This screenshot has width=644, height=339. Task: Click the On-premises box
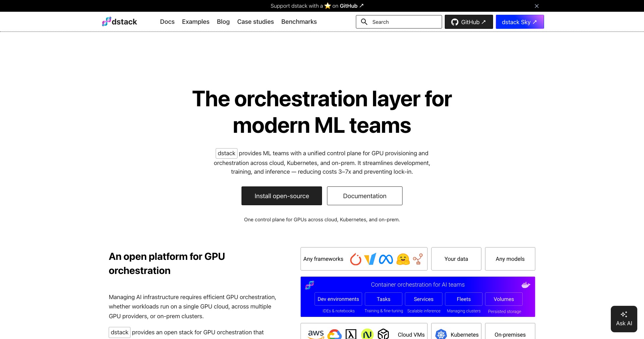point(510,331)
